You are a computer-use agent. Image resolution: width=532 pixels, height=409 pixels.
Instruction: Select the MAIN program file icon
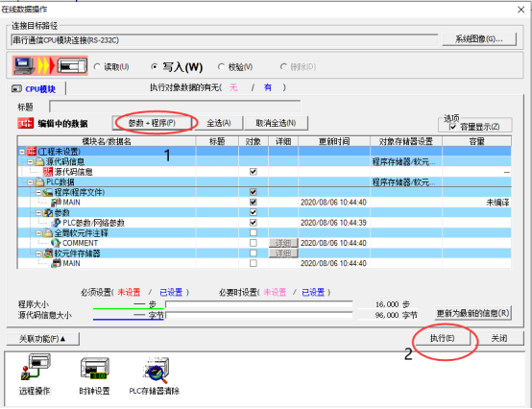coord(56,203)
